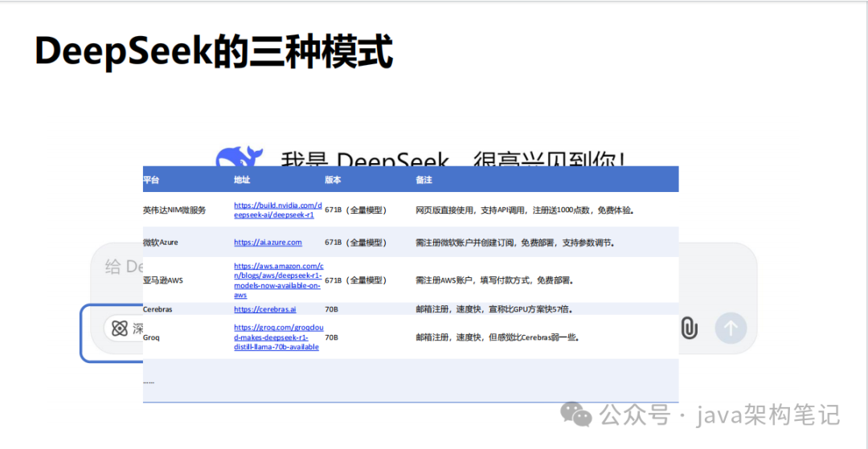Image resolution: width=868 pixels, height=449 pixels.
Task: Open the groq.com groqcloud link
Action: 276,337
